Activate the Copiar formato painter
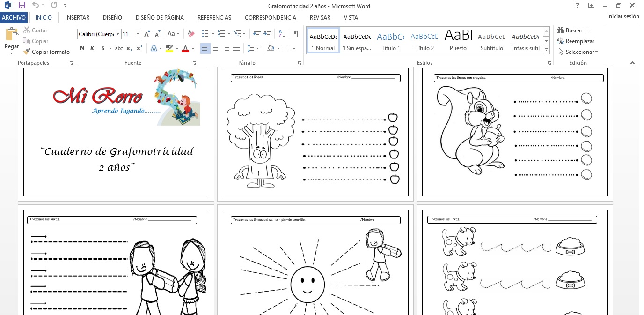644x315 pixels. click(x=47, y=52)
